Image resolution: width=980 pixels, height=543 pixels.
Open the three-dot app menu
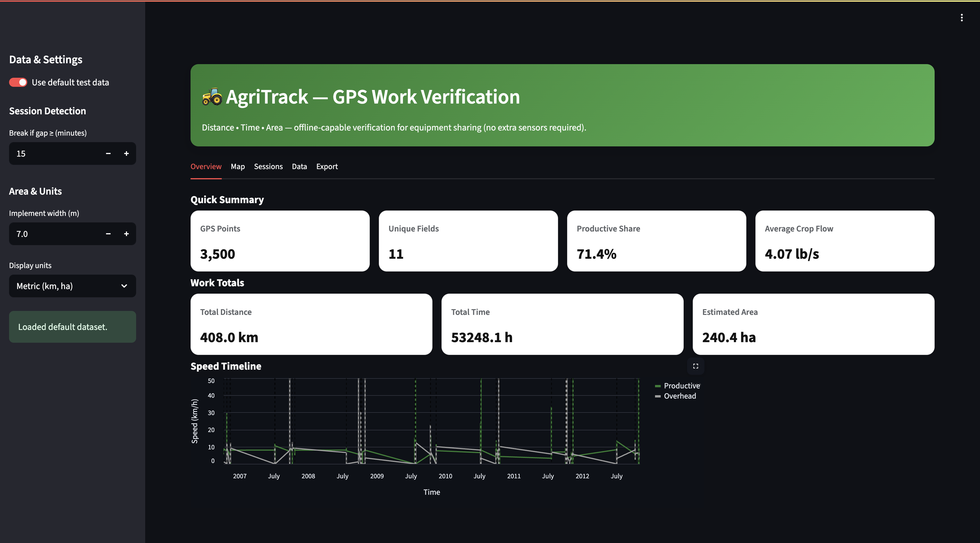pos(961,18)
